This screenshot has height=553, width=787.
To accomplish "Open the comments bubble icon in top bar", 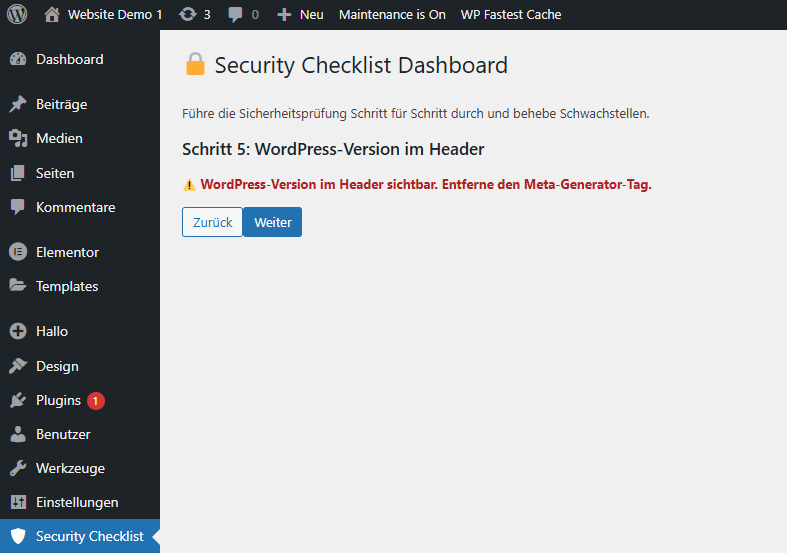I will pos(235,15).
